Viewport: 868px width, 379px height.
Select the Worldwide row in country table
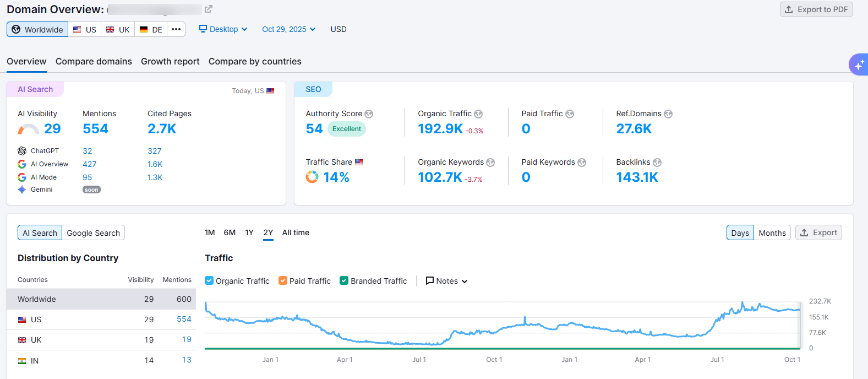tap(101, 299)
